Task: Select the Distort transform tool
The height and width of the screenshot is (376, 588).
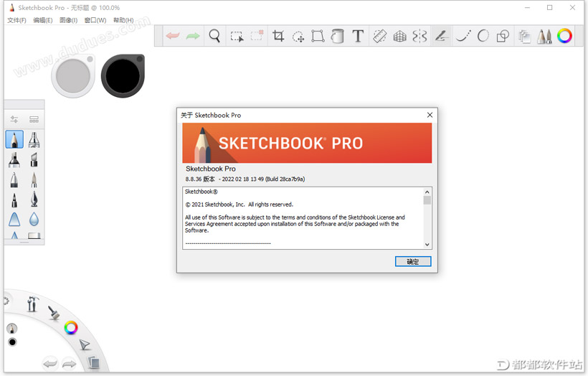Action: point(318,36)
